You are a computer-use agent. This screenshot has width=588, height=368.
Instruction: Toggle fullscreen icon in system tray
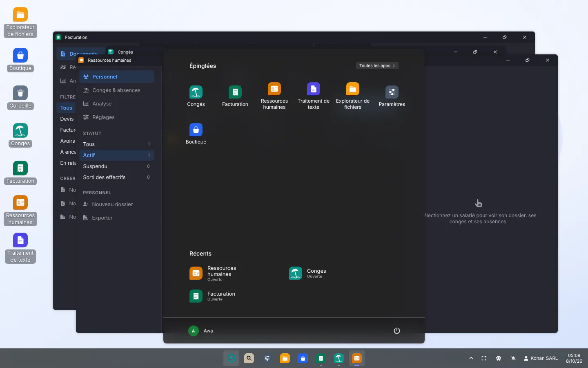point(484,358)
